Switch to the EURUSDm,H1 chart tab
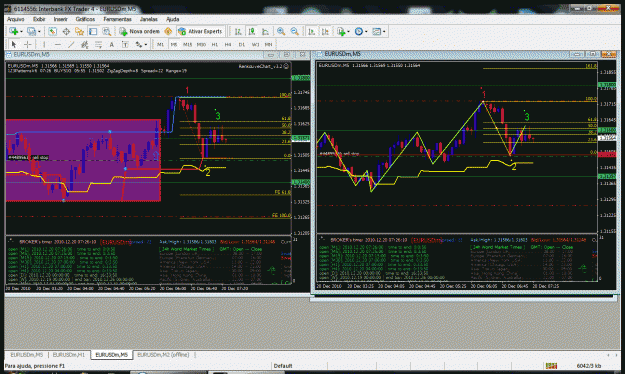 point(69,354)
